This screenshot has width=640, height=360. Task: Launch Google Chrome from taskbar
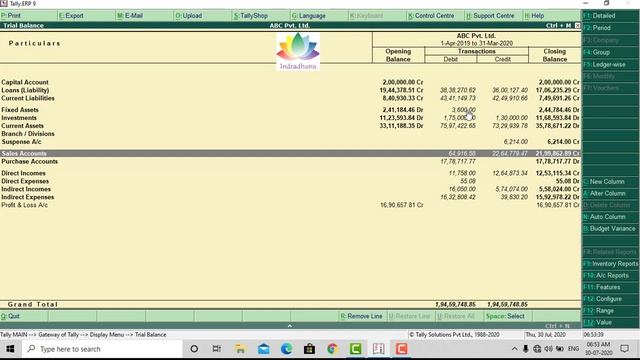click(332, 349)
